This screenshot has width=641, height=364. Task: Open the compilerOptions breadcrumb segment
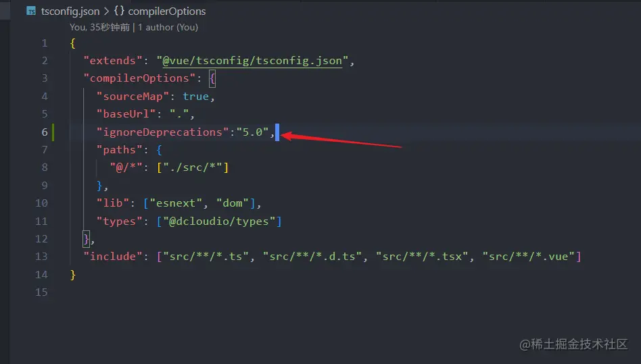(x=167, y=11)
